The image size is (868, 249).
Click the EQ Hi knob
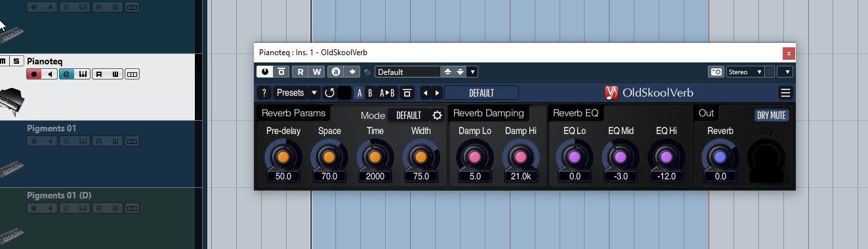point(667,157)
